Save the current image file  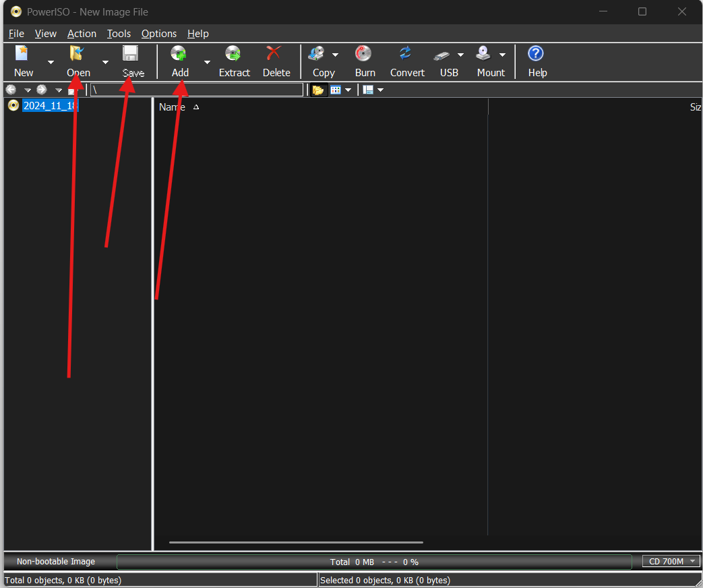[130, 61]
